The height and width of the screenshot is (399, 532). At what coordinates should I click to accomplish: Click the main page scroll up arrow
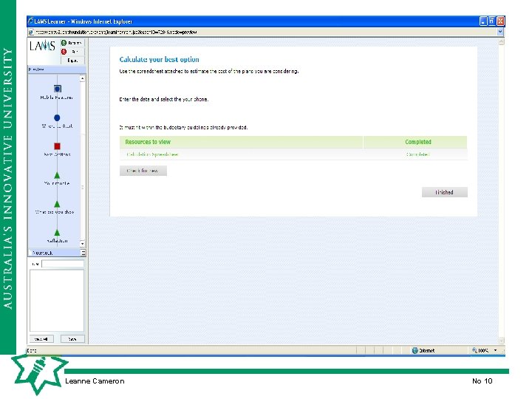click(502, 42)
